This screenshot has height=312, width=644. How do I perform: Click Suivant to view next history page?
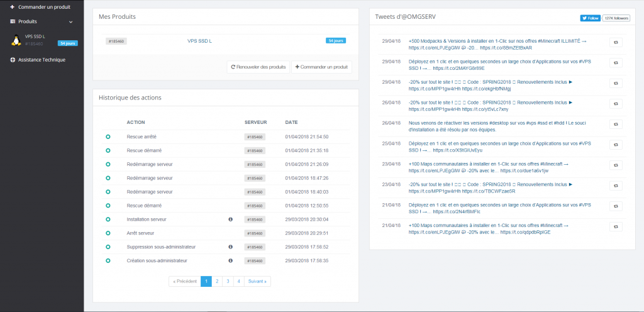pyautogui.click(x=257, y=281)
